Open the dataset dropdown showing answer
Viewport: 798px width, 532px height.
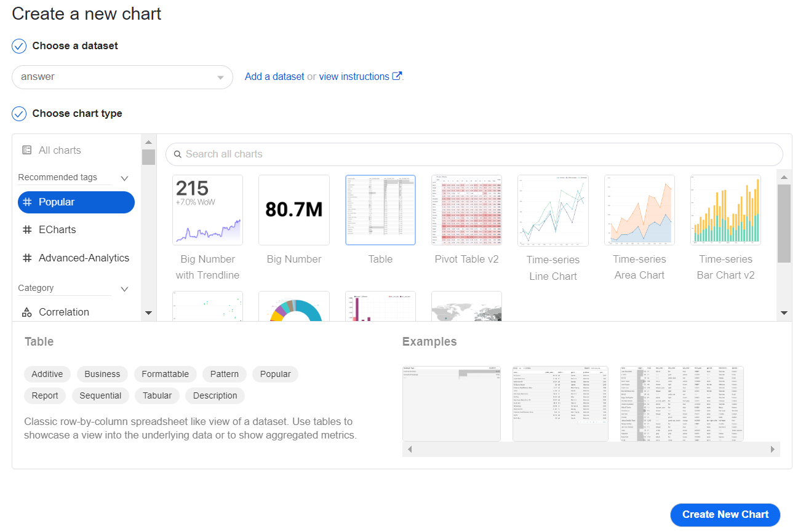click(x=122, y=77)
